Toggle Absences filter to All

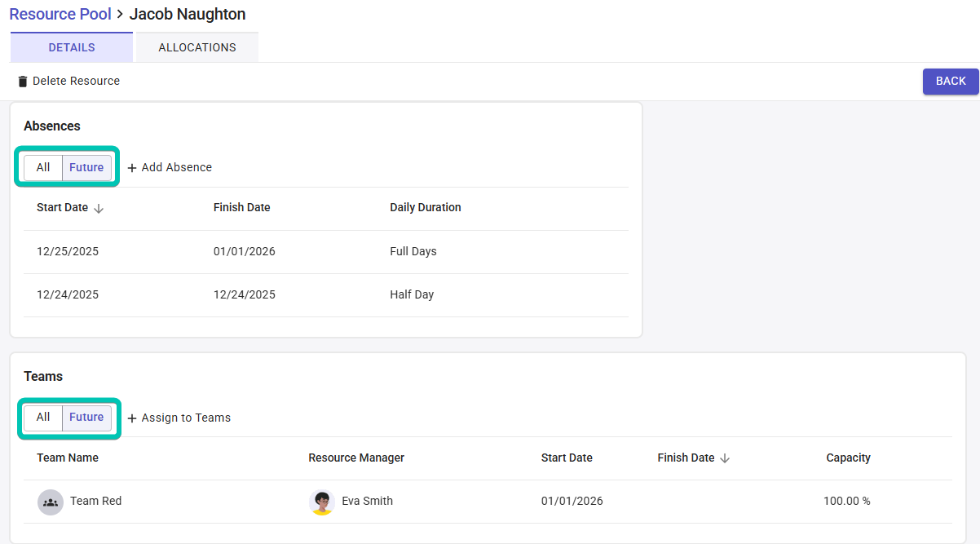coord(43,167)
